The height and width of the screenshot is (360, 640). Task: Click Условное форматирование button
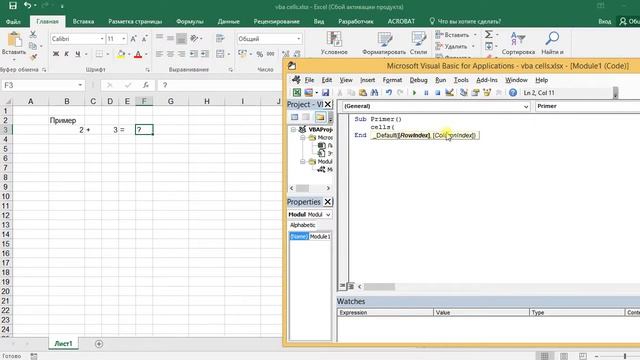(334, 43)
